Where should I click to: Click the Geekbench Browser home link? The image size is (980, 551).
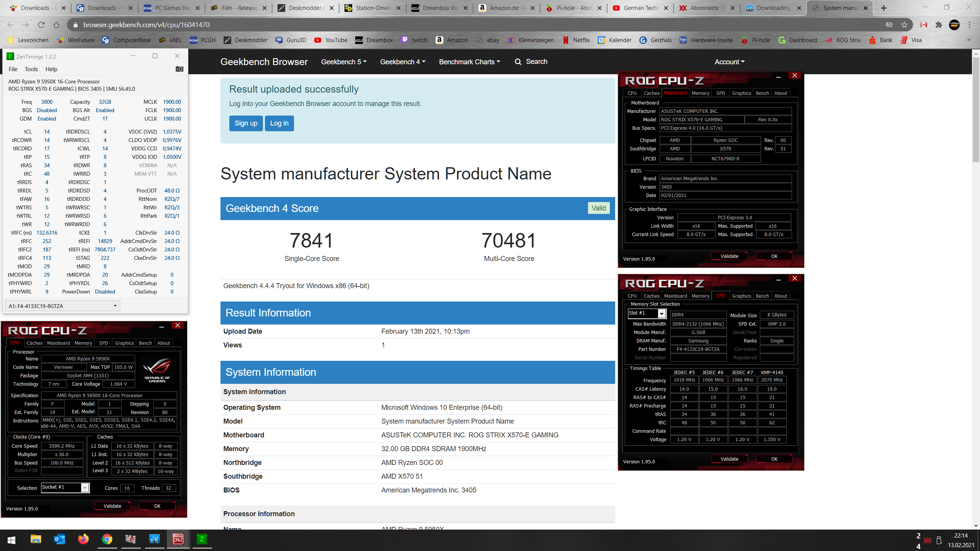coord(264,62)
